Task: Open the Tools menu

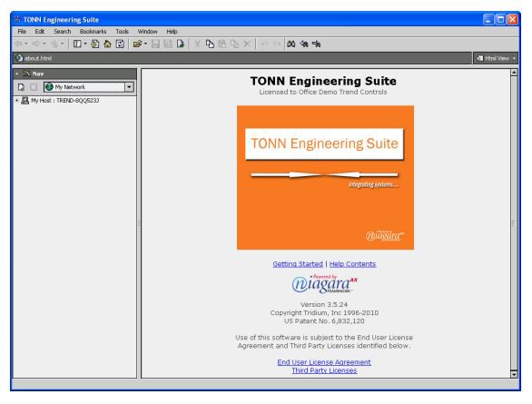Action: pos(123,32)
